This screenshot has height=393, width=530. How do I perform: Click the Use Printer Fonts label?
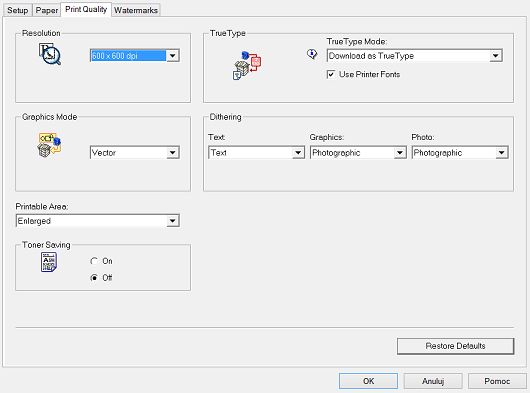(369, 74)
